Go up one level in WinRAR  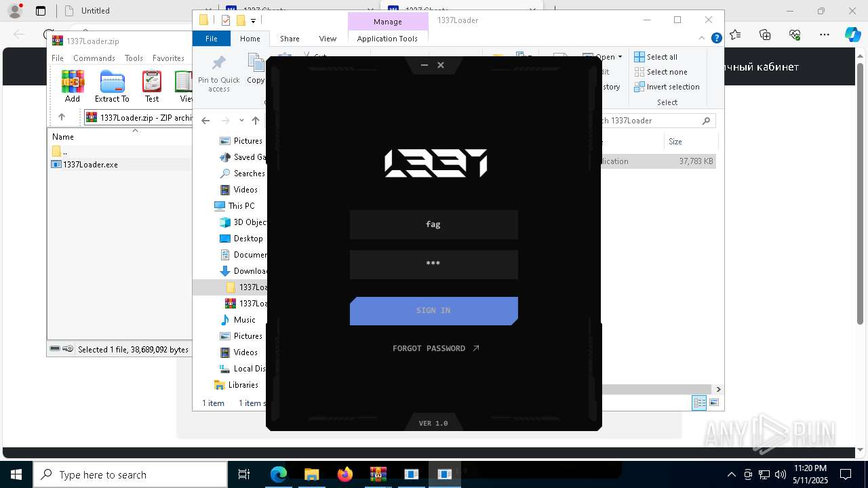click(x=62, y=117)
